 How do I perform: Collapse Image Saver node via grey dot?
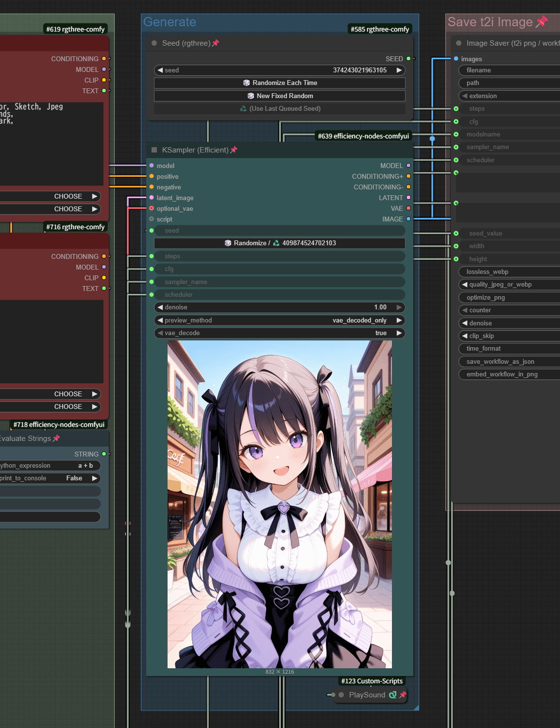click(x=458, y=43)
